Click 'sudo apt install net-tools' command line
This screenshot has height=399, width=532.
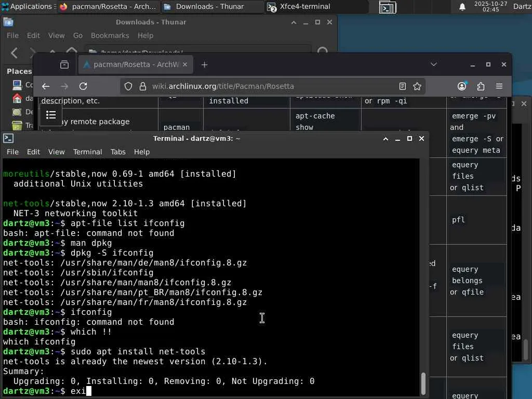[138, 352]
